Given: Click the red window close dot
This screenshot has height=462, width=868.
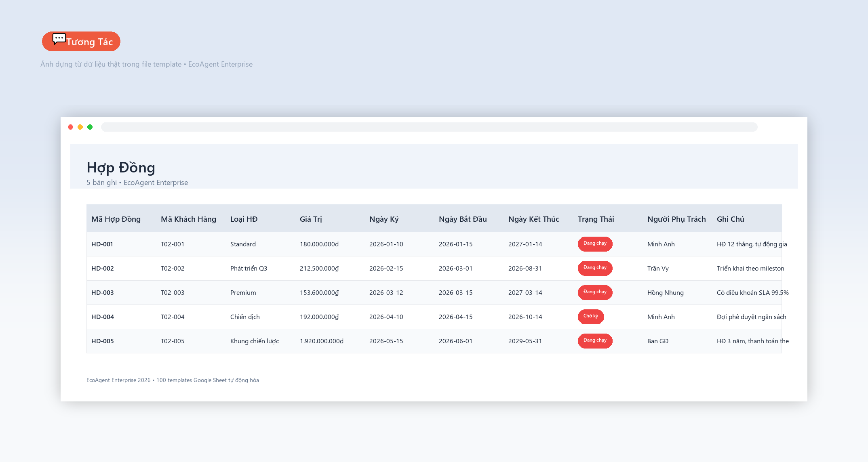Looking at the screenshot, I should (x=71, y=127).
